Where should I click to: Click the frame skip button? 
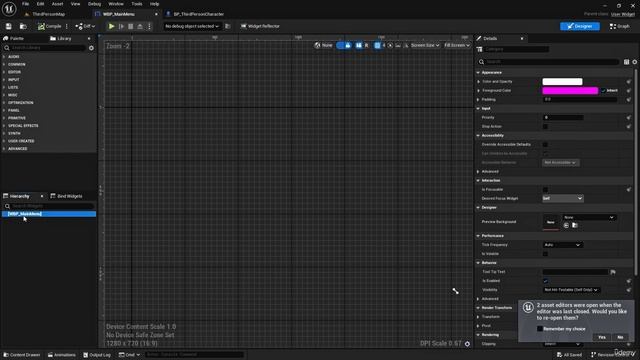coord(121,26)
